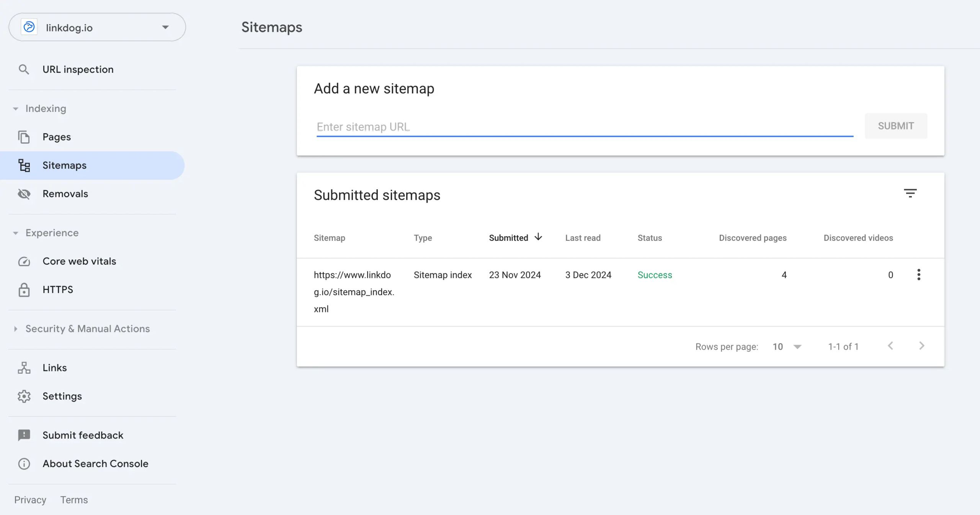The image size is (980, 515).
Task: Click the linkdog.io property logo icon
Action: coord(29,27)
